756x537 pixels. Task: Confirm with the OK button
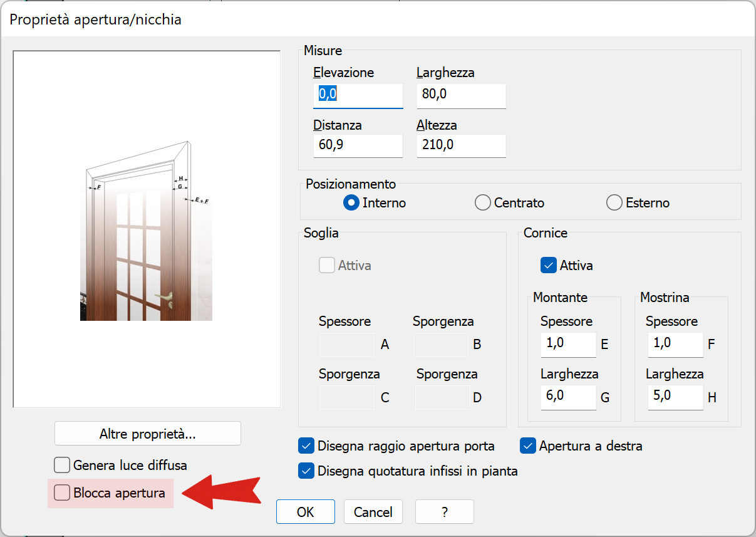(306, 512)
